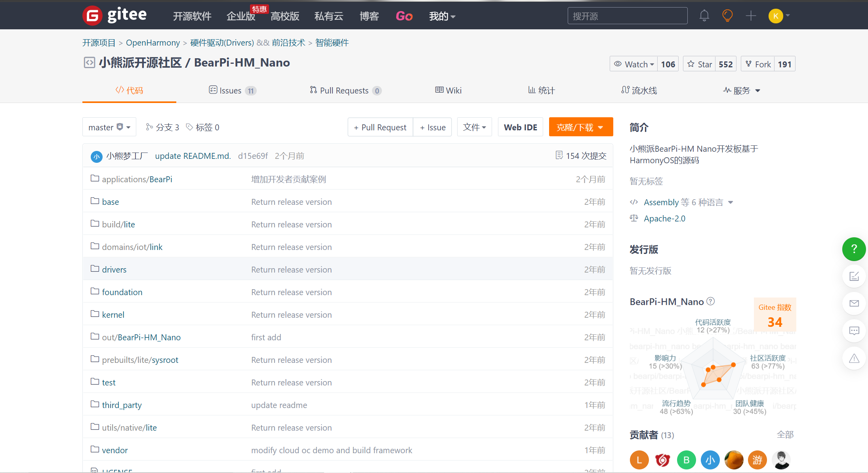This screenshot has height=473, width=868.
Task: Click the + Pull Request button
Action: tap(380, 127)
